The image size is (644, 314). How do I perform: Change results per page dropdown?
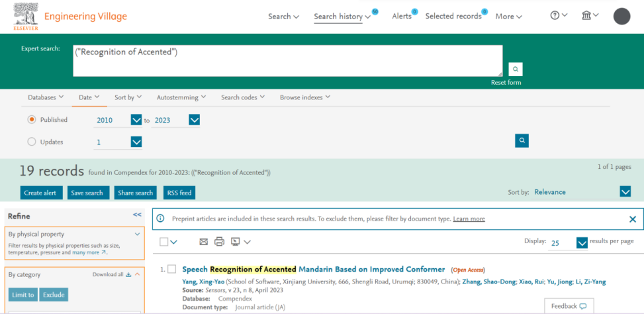[582, 243]
